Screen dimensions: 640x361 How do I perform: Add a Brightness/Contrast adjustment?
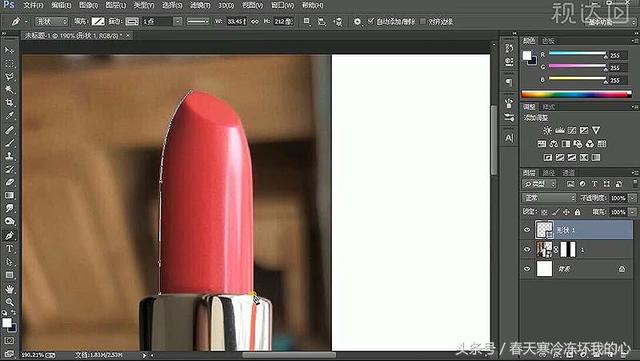point(547,130)
